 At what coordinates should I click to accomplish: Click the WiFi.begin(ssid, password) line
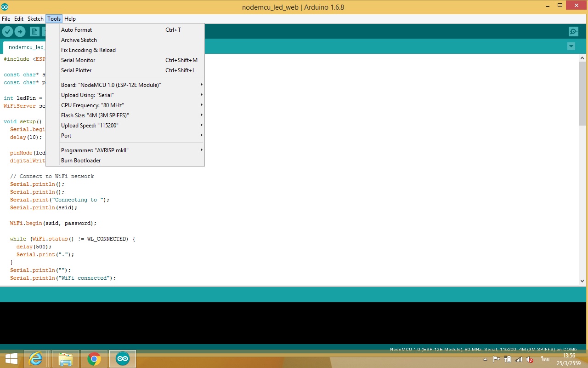(x=53, y=223)
